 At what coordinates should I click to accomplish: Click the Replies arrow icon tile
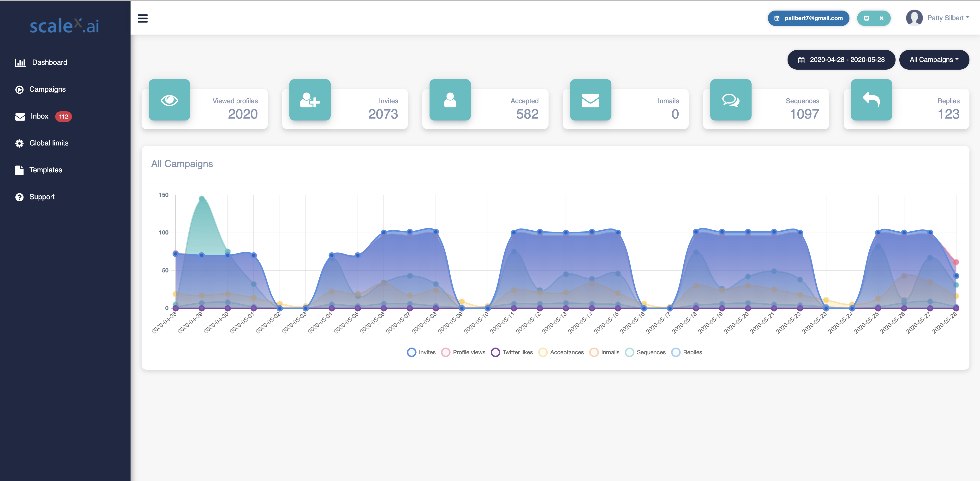(x=871, y=100)
